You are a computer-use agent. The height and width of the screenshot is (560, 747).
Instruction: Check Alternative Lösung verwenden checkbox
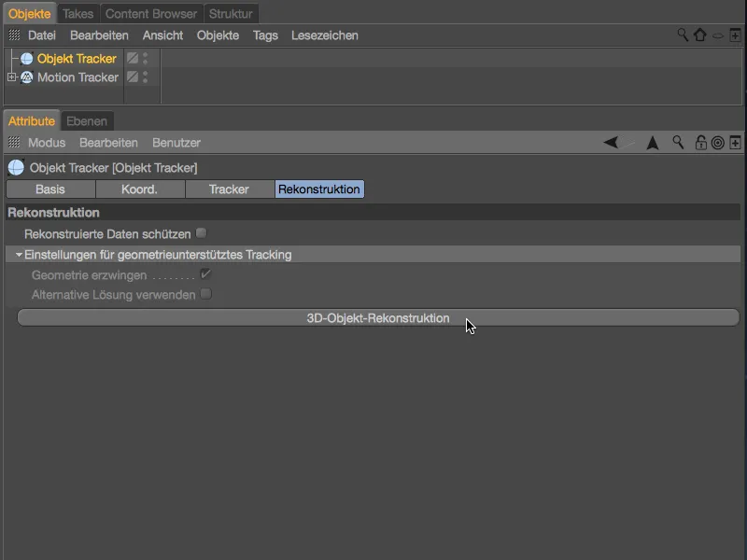pos(205,294)
